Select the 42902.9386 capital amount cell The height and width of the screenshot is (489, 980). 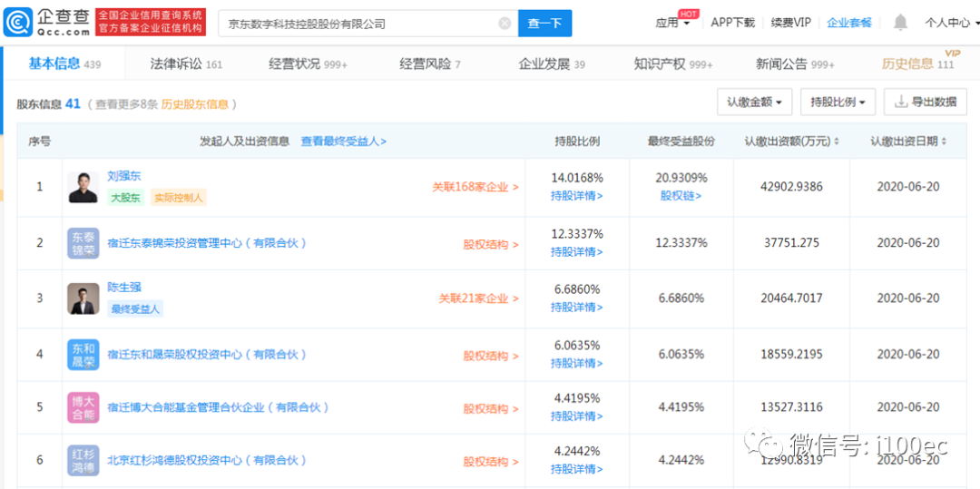coord(791,187)
